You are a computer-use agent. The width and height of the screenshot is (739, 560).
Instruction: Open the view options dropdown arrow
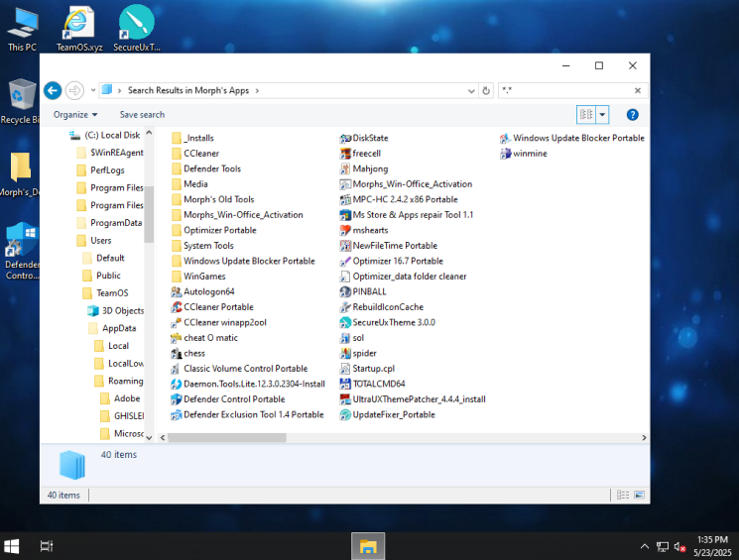click(602, 115)
